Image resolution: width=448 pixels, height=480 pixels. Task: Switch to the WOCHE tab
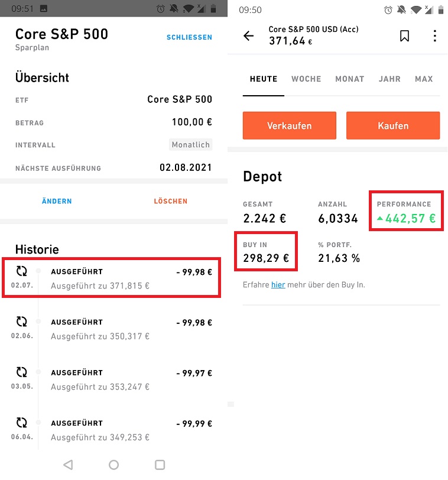(306, 79)
